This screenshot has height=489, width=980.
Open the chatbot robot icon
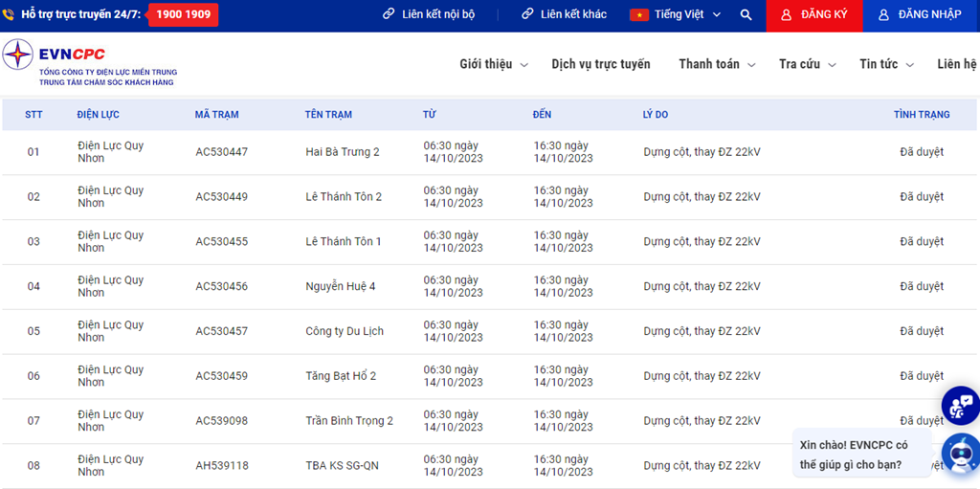960,453
